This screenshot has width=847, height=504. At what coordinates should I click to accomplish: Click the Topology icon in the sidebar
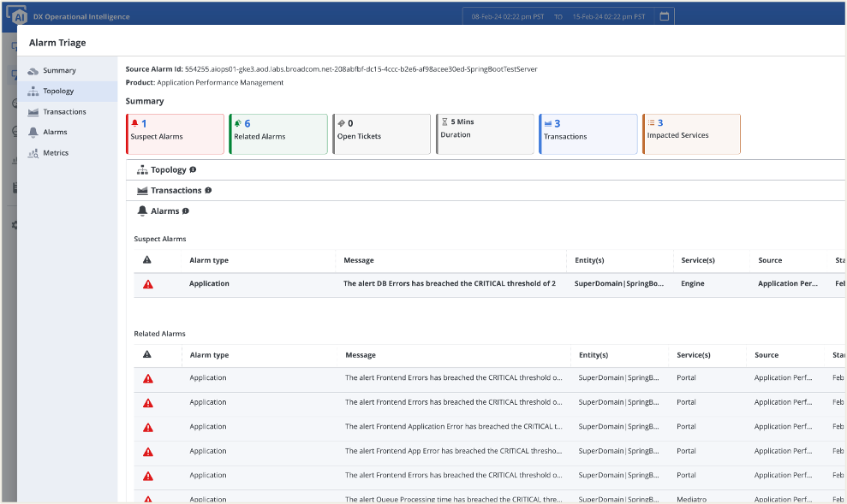[x=33, y=91]
